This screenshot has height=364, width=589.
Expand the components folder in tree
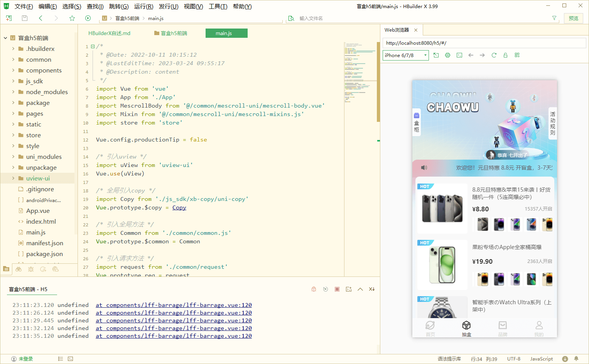(x=14, y=70)
